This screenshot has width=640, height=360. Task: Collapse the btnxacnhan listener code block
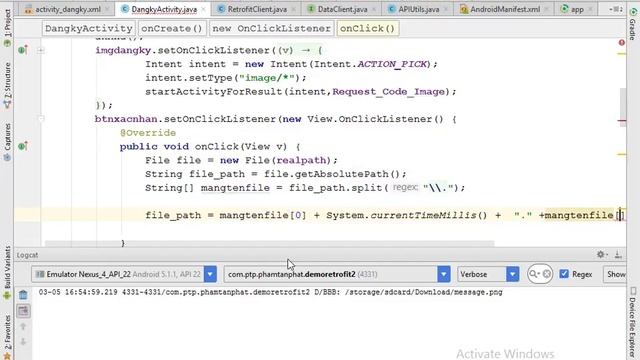tap(41, 119)
